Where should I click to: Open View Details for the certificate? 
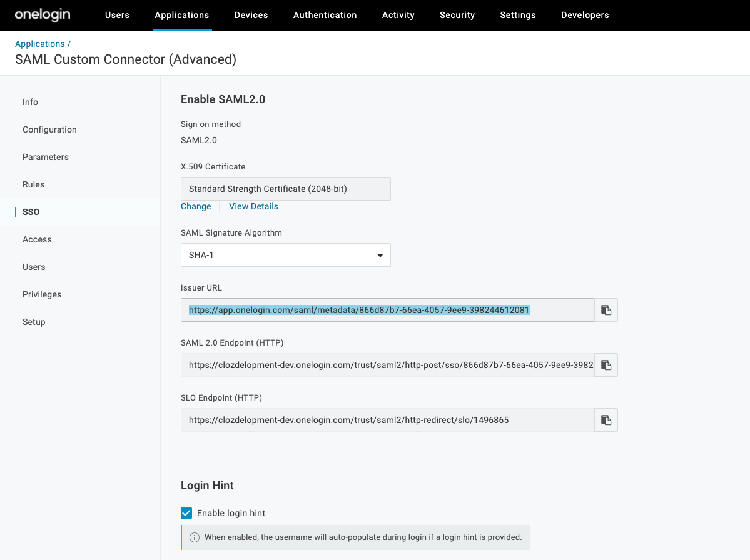click(253, 206)
